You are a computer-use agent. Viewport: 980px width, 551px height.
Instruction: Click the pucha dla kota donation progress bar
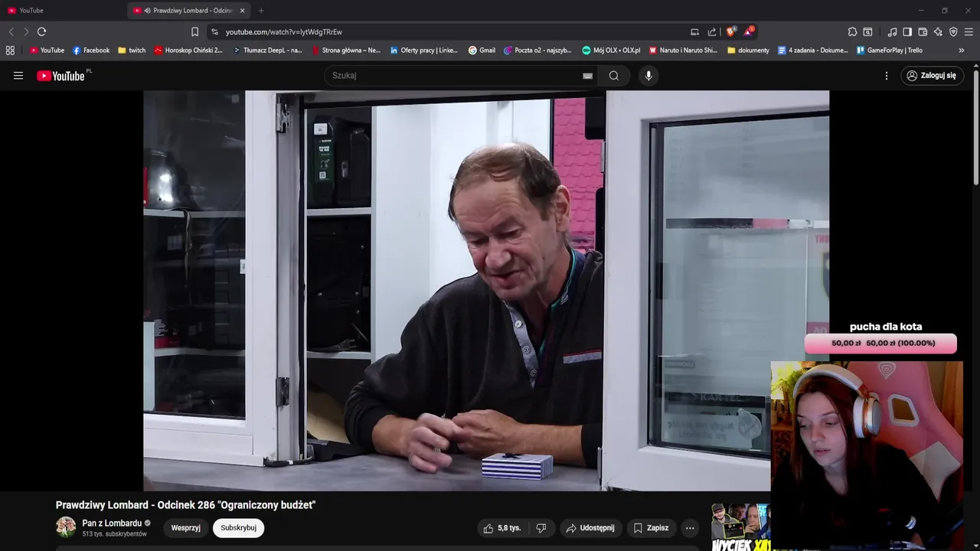coord(880,344)
